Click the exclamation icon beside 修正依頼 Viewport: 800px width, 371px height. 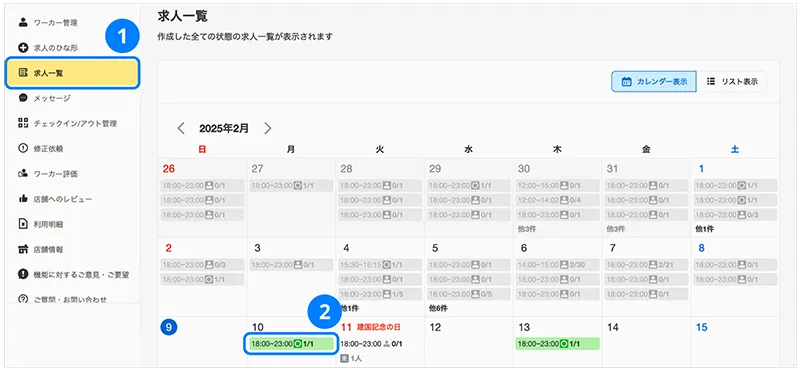click(22, 149)
